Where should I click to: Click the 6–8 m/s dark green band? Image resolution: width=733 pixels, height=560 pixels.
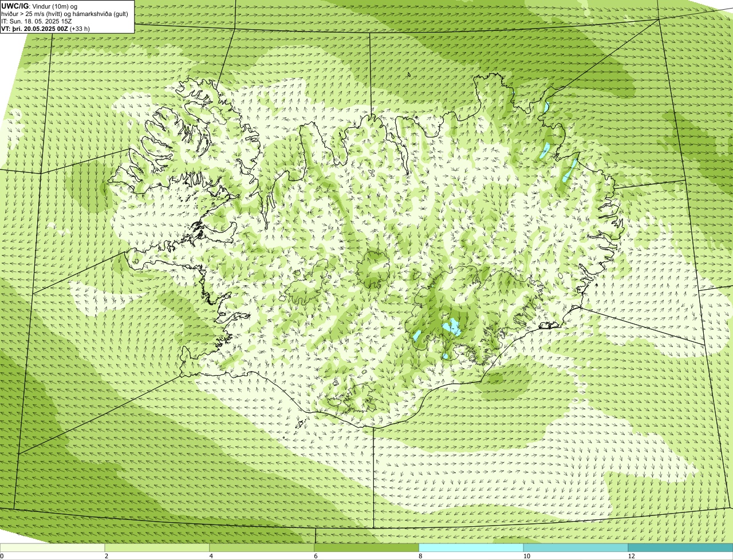pos(367,547)
